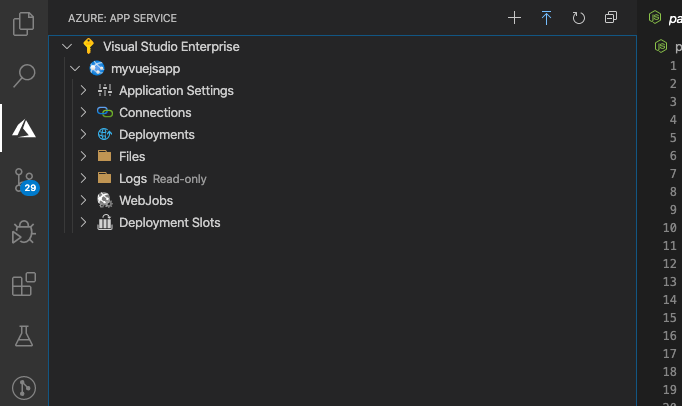682x406 pixels.
Task: Expand the Logs chevron
Action: [x=83, y=178]
